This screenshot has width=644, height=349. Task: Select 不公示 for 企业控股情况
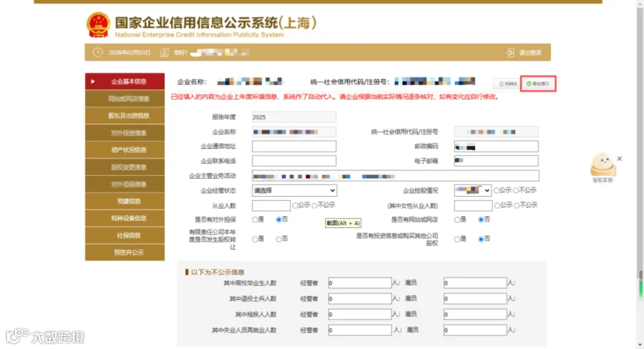pos(516,190)
